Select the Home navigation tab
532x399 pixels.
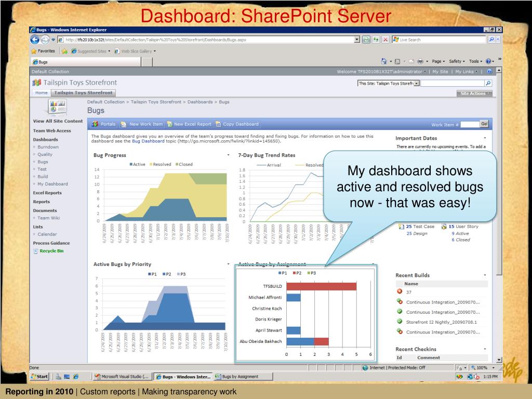[x=42, y=92]
